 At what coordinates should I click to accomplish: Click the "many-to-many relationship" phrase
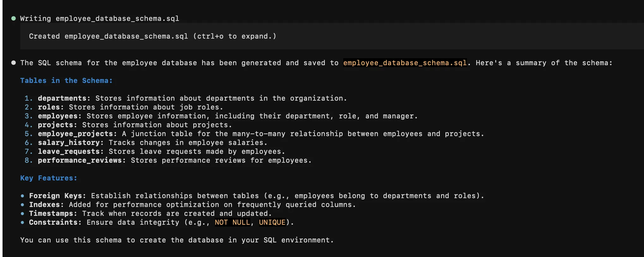click(288, 134)
